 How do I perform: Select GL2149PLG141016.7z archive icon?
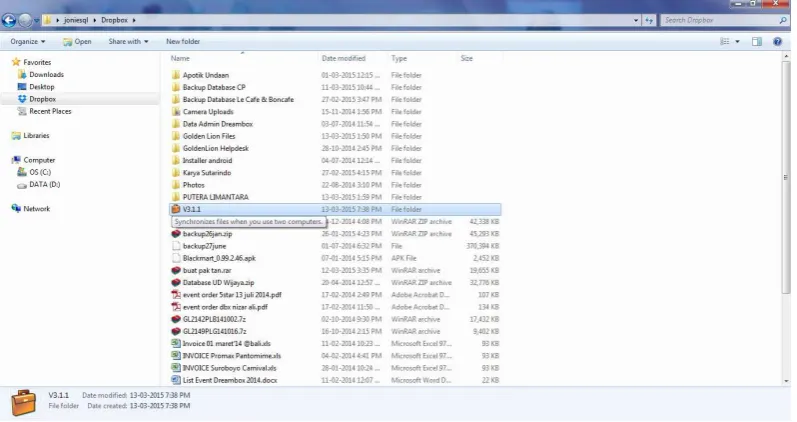176,331
